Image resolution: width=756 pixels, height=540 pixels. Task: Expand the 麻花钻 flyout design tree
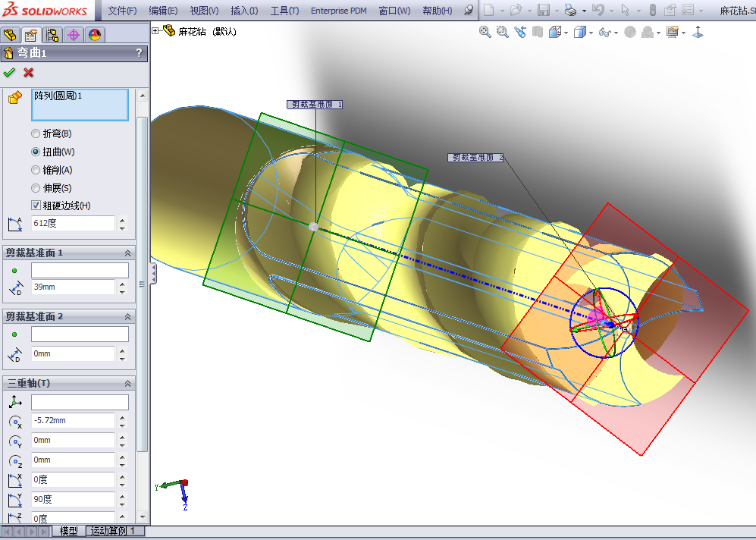click(x=155, y=31)
